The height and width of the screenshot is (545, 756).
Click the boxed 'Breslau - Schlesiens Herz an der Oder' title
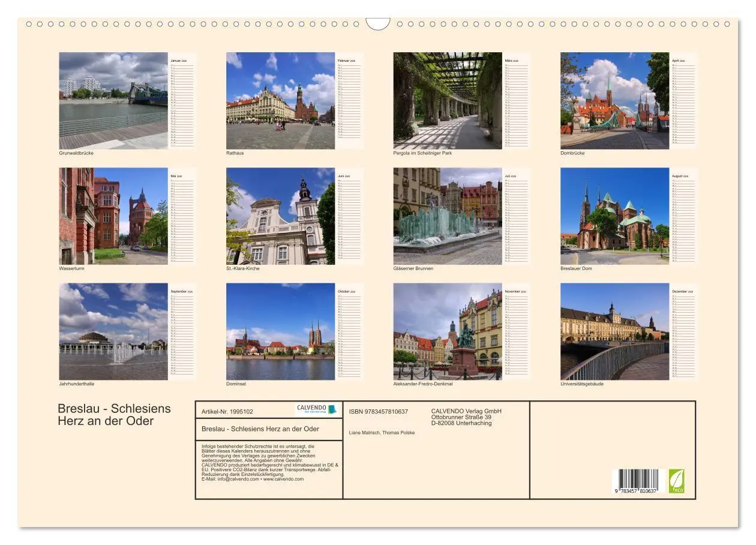[260, 429]
